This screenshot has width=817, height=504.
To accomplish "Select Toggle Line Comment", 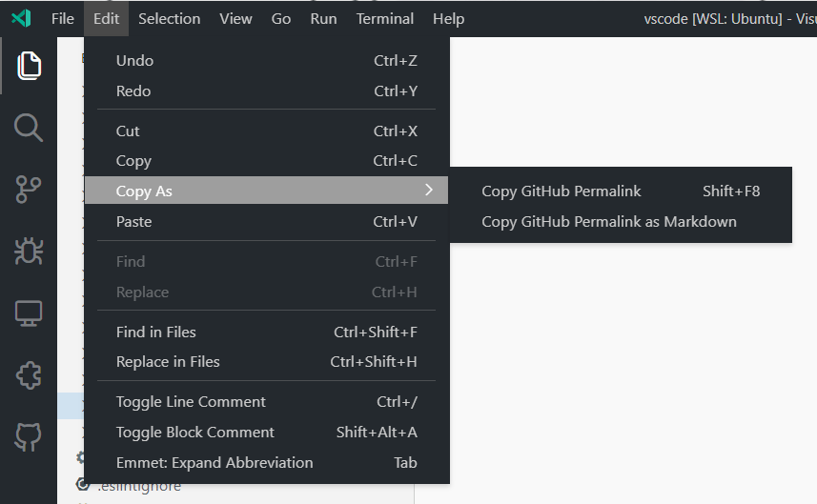I will coord(191,402).
